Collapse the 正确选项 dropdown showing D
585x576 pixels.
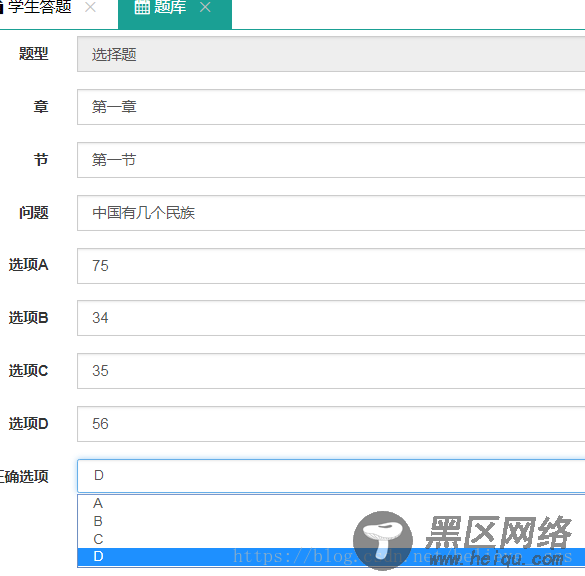coord(331,476)
